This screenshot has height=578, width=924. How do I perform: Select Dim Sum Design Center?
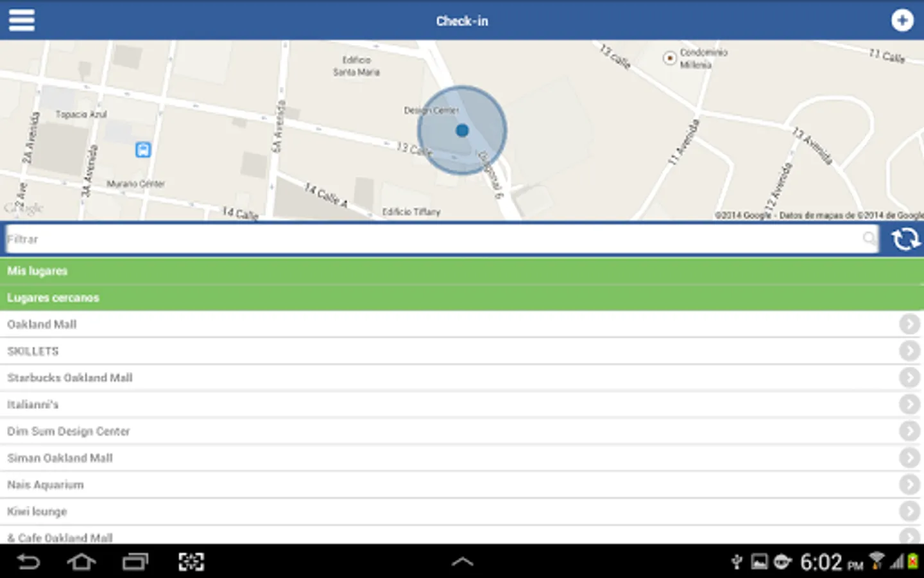click(462, 432)
